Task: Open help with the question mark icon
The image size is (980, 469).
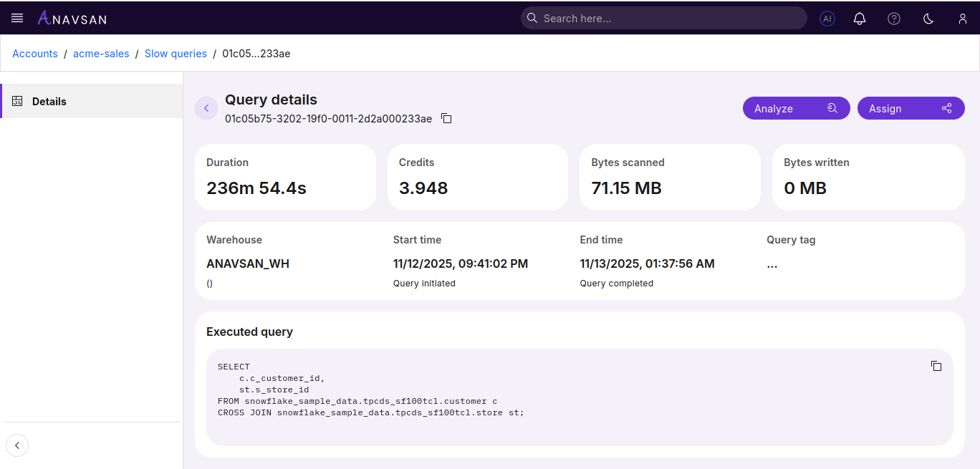Action: point(893,18)
